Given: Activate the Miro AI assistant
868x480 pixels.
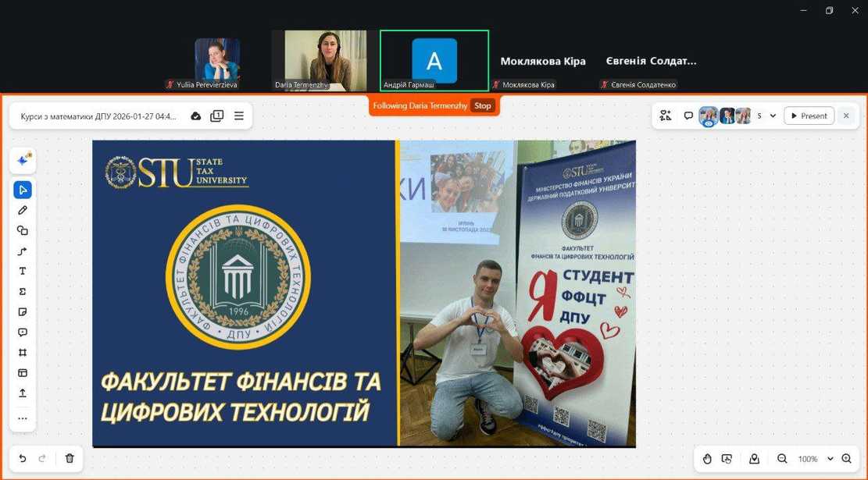Looking at the screenshot, I should point(23,160).
